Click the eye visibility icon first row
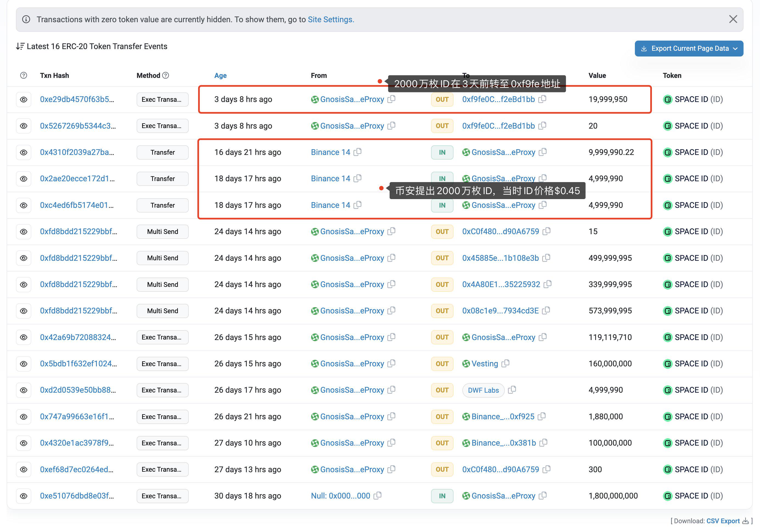 click(24, 99)
